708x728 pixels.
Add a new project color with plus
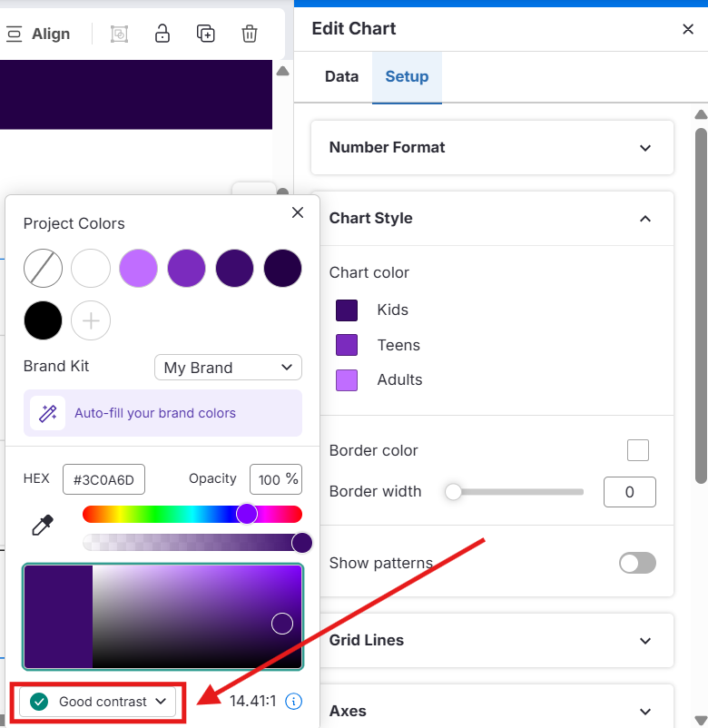[91, 320]
